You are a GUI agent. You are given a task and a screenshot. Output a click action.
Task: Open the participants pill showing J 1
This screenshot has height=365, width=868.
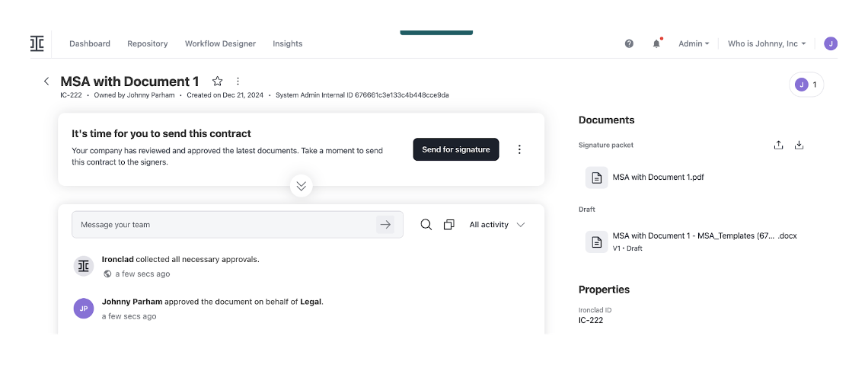coord(806,85)
